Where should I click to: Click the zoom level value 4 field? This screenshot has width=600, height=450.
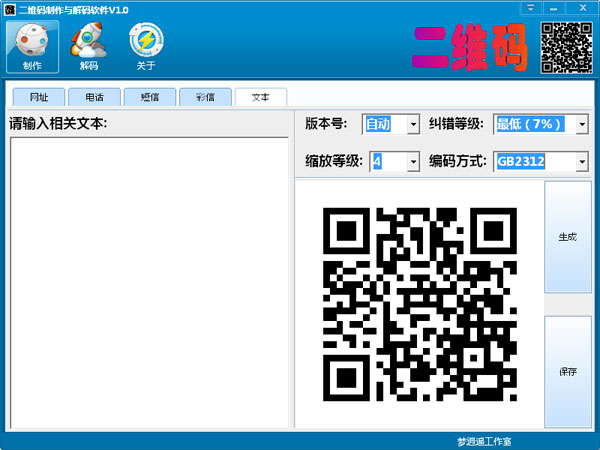point(389,161)
